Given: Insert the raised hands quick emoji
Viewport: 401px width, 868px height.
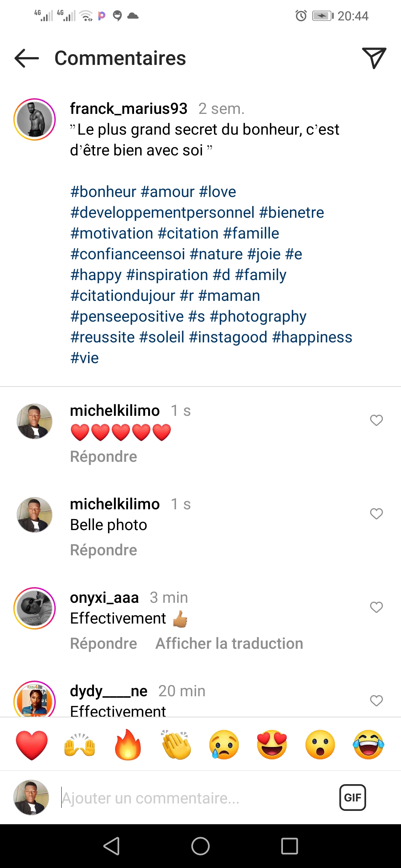Looking at the screenshot, I should pyautogui.click(x=80, y=745).
